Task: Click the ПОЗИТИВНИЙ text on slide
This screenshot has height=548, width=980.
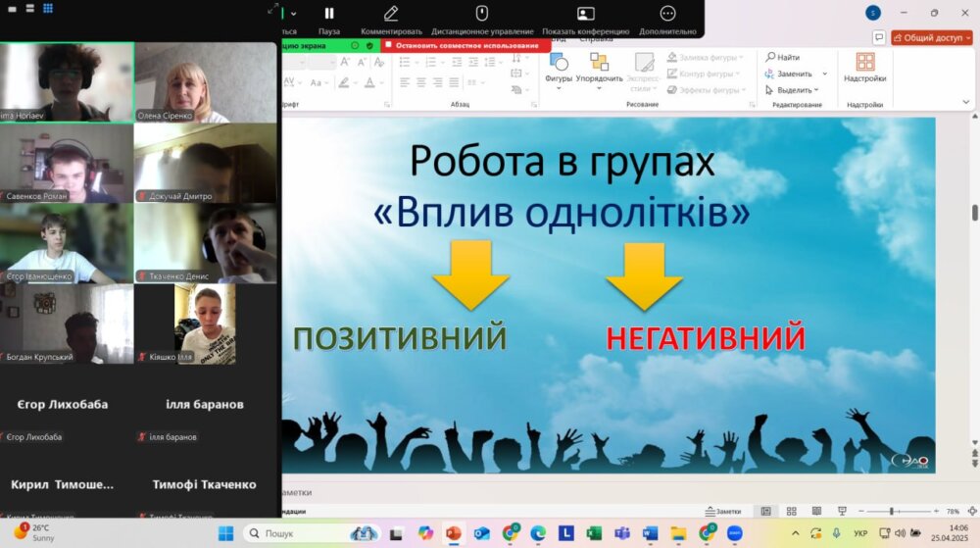Action: [x=400, y=337]
